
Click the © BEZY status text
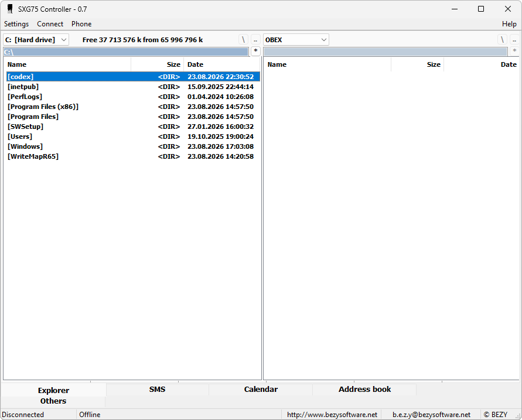496,415
